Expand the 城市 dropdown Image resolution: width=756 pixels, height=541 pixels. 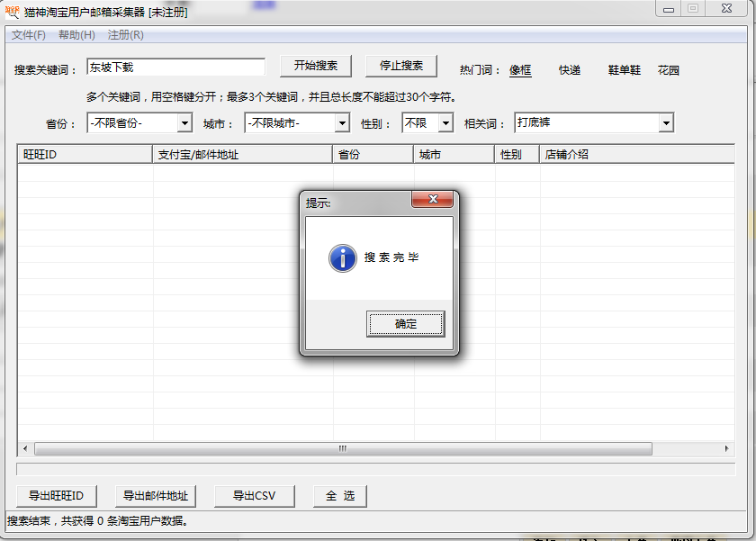pyautogui.click(x=342, y=123)
